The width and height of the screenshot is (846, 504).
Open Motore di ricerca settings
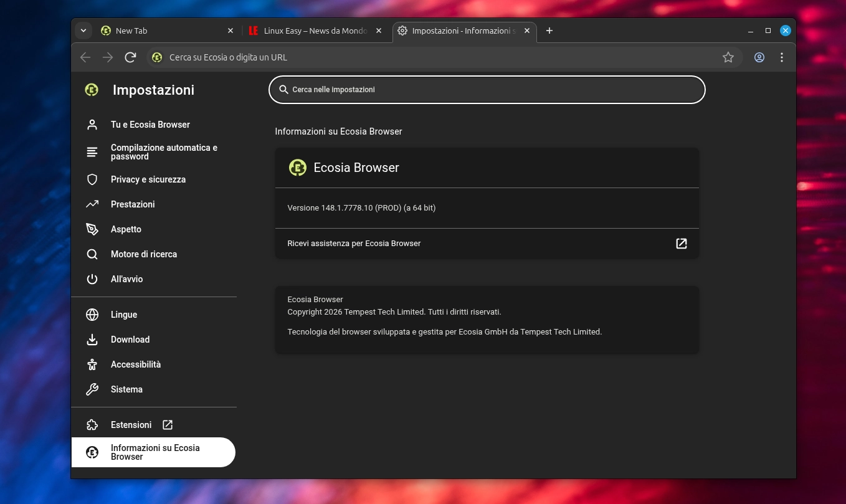(154, 254)
